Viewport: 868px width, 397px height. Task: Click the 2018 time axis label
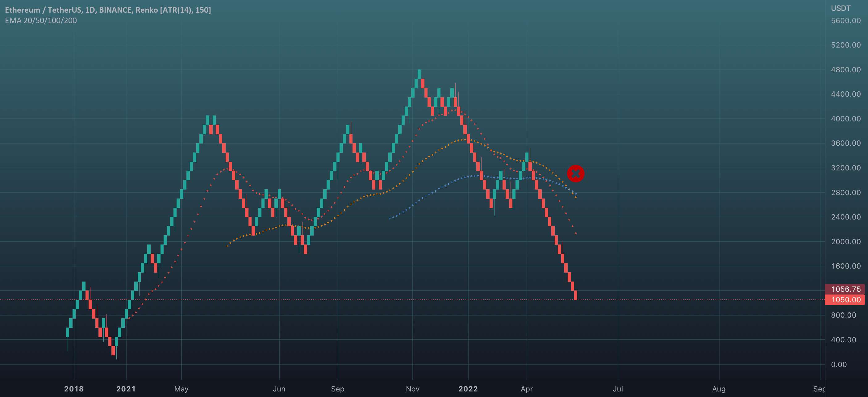click(x=74, y=389)
